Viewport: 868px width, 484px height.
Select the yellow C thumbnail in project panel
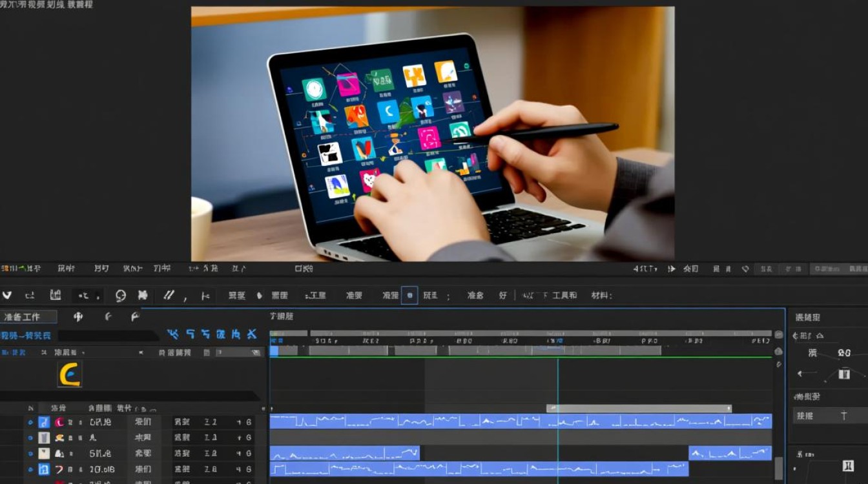(x=70, y=374)
